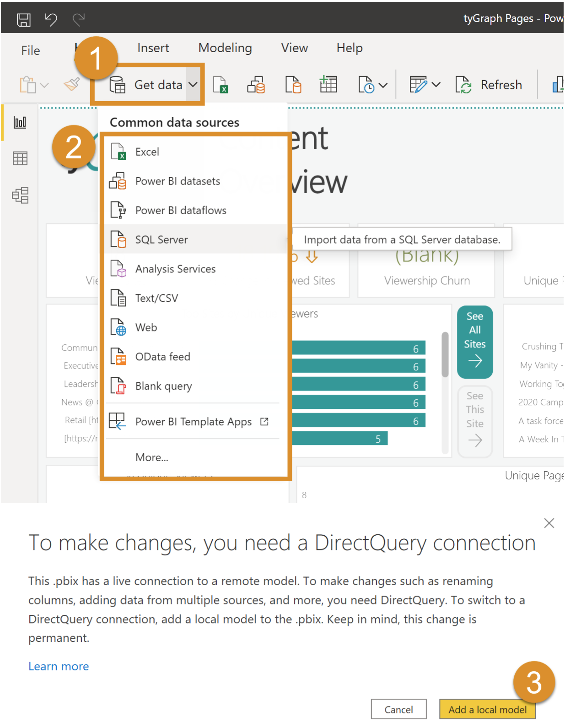Click the Cancel button

coord(398,709)
